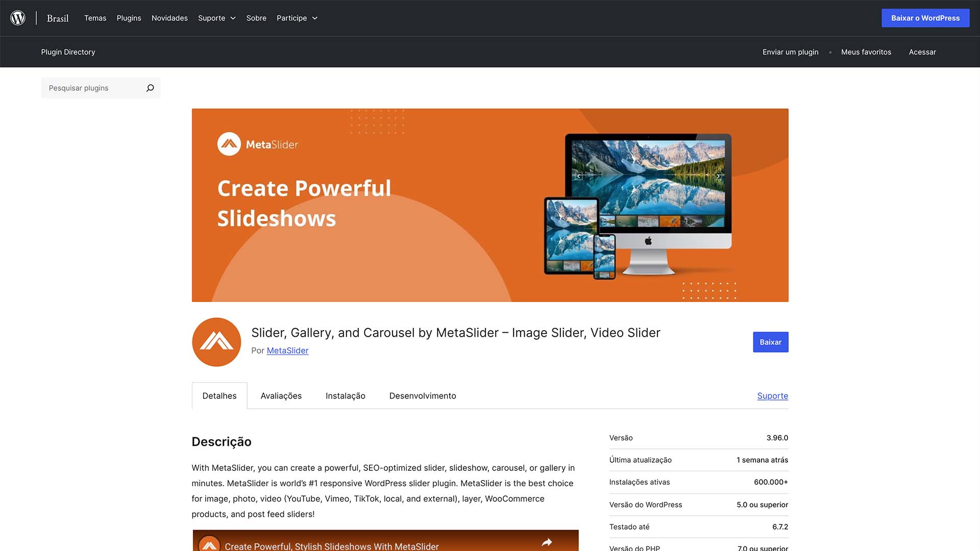The width and height of the screenshot is (980, 551).
Task: Switch to the Desenvolvimento tab
Action: (x=423, y=395)
